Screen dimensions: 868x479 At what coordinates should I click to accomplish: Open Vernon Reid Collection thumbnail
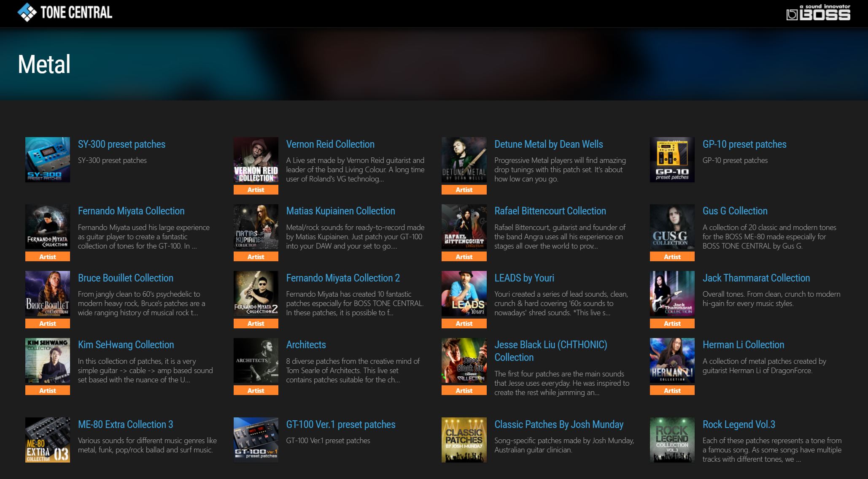[256, 160]
